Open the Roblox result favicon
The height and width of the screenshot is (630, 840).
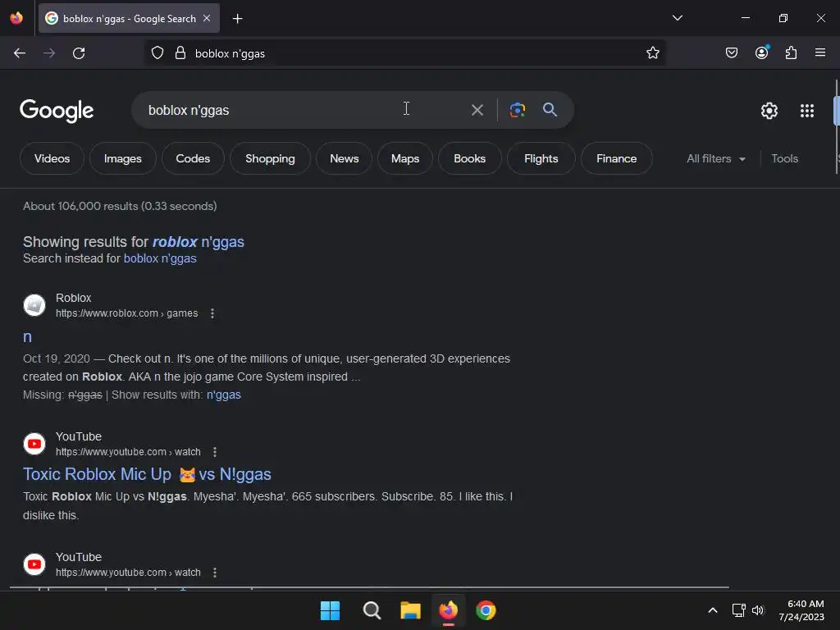point(34,305)
